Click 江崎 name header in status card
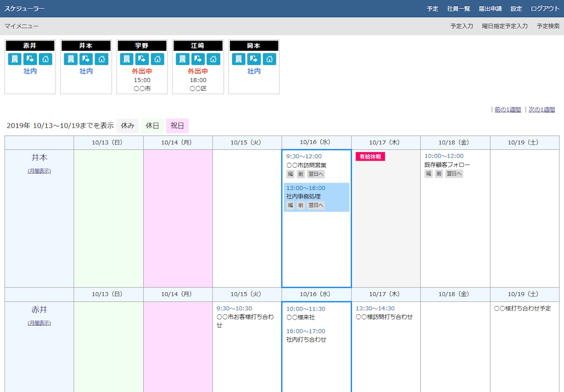The image size is (564, 392). click(198, 46)
